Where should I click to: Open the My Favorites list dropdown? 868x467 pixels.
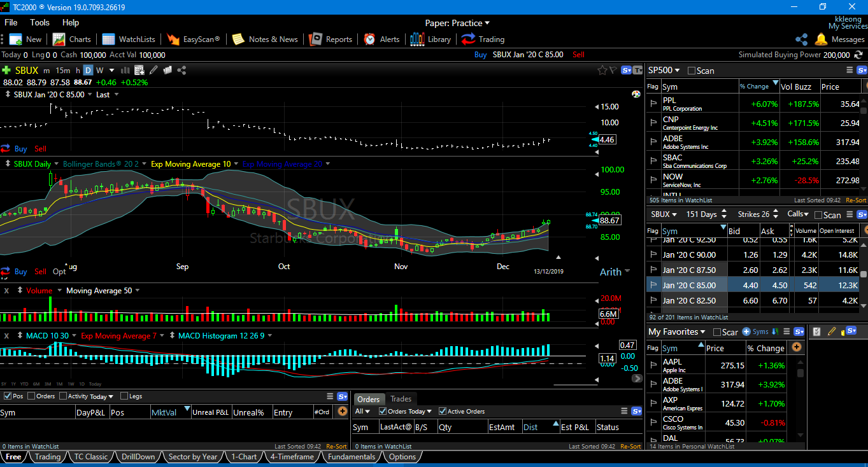pyautogui.click(x=677, y=331)
